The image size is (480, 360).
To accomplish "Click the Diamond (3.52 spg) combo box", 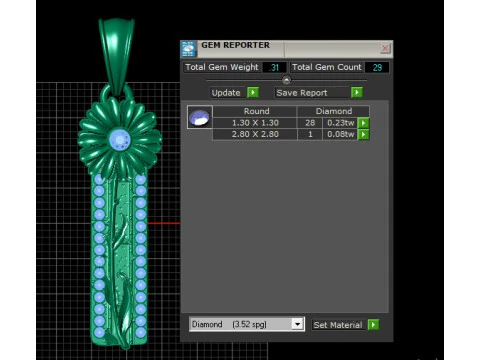I will [247, 324].
